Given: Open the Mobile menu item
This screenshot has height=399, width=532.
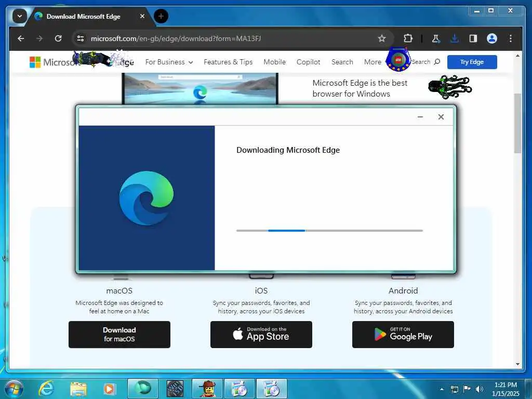Looking at the screenshot, I should (274, 62).
